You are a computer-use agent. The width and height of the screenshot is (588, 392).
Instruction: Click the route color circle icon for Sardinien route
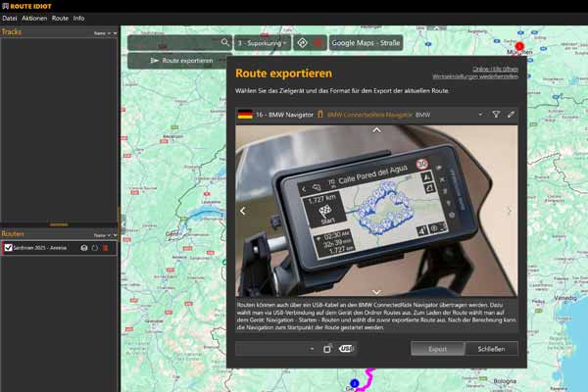pos(84,248)
